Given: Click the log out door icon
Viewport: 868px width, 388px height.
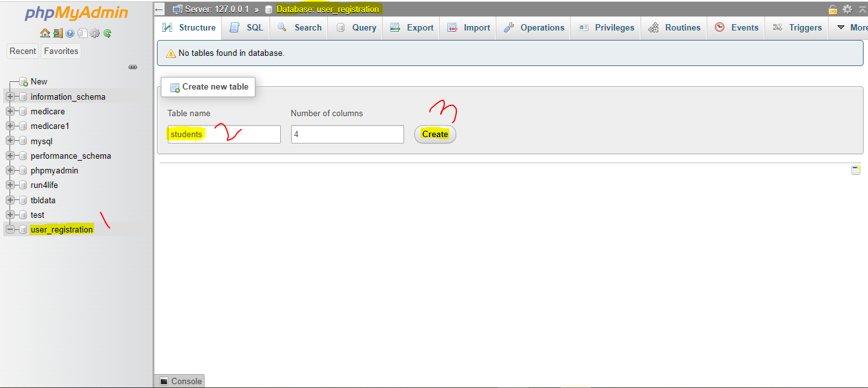Looking at the screenshot, I should (x=58, y=33).
